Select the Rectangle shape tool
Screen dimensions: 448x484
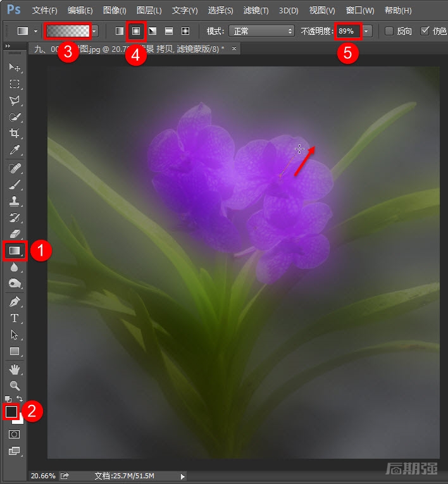[15, 351]
